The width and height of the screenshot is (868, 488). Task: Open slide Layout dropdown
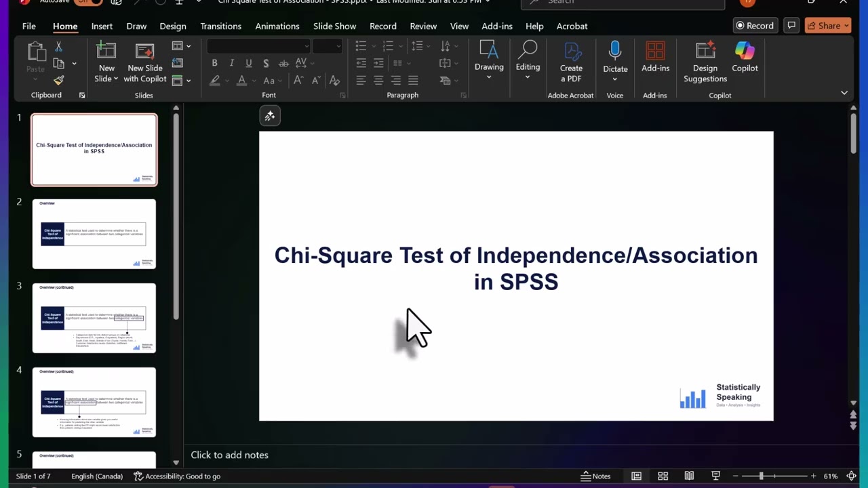(x=181, y=46)
